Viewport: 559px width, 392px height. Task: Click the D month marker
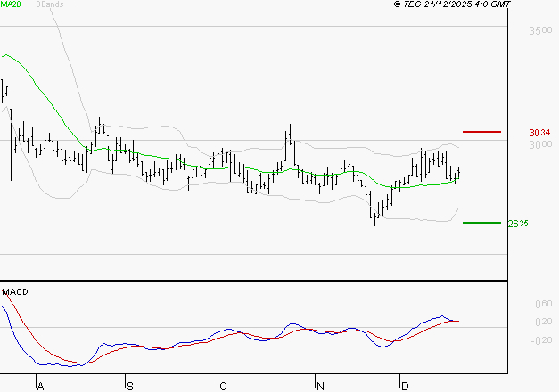pos(405,387)
